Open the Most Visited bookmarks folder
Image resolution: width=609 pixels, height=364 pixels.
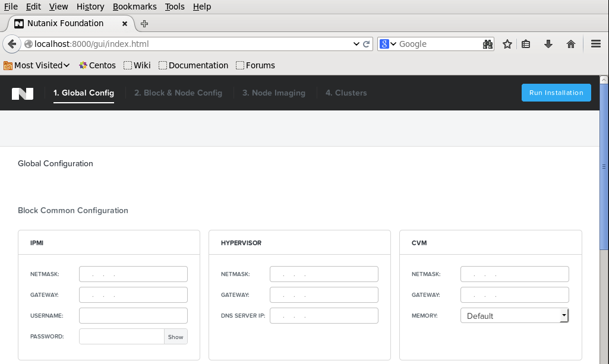[x=36, y=65]
